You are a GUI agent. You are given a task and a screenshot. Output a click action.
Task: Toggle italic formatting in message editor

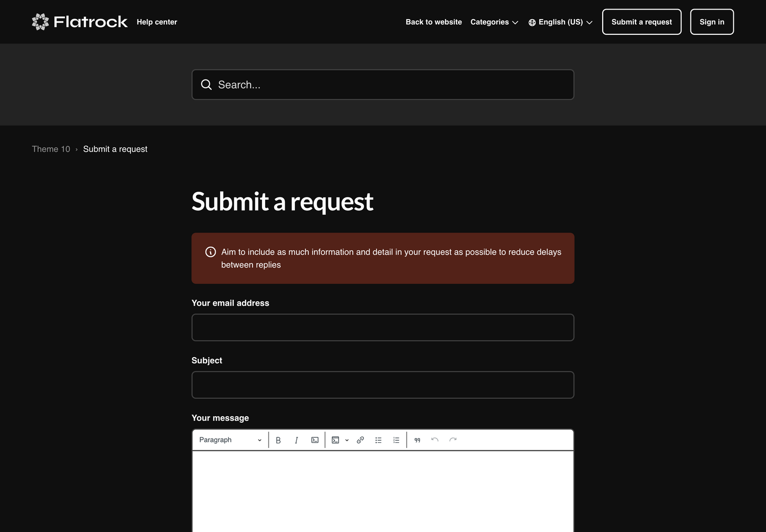coord(296,440)
